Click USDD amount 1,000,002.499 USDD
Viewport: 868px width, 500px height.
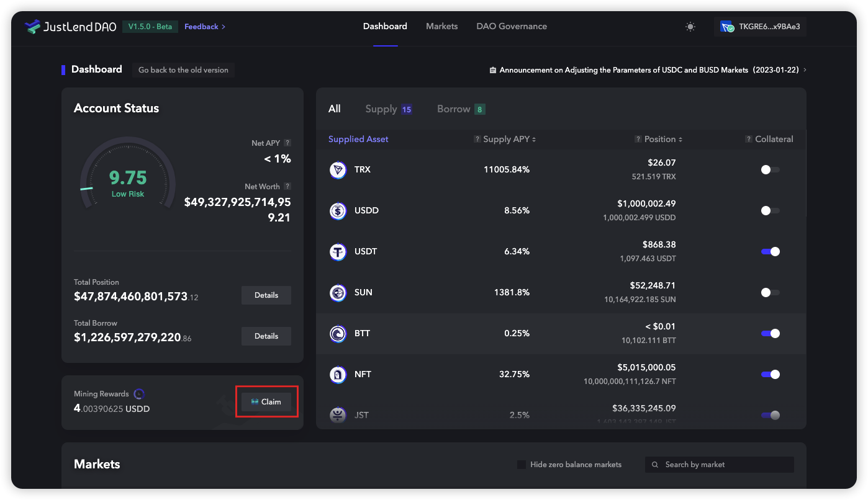[x=640, y=218]
